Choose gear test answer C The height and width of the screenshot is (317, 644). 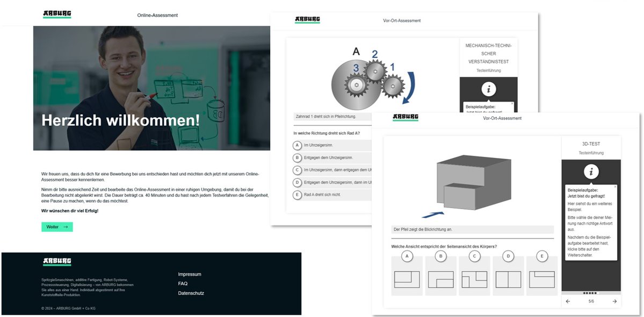pos(297,170)
